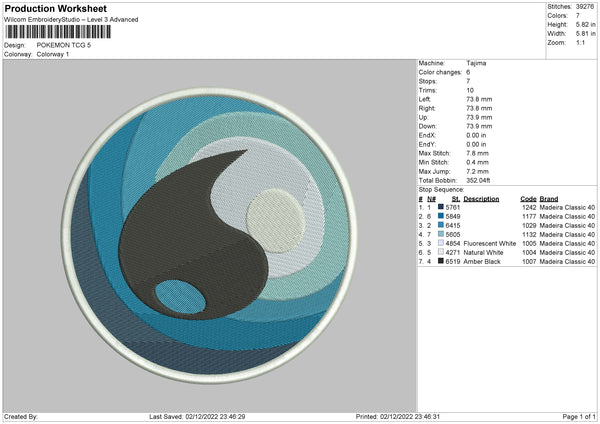Viewport: 600px width, 424px height.
Task: Click the design name POKEMON TCG 5
Action: pyautogui.click(x=64, y=45)
